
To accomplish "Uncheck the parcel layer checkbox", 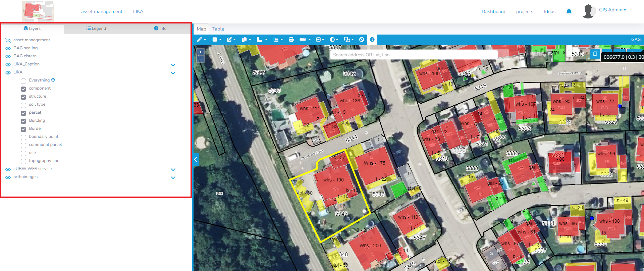I will 23,113.
